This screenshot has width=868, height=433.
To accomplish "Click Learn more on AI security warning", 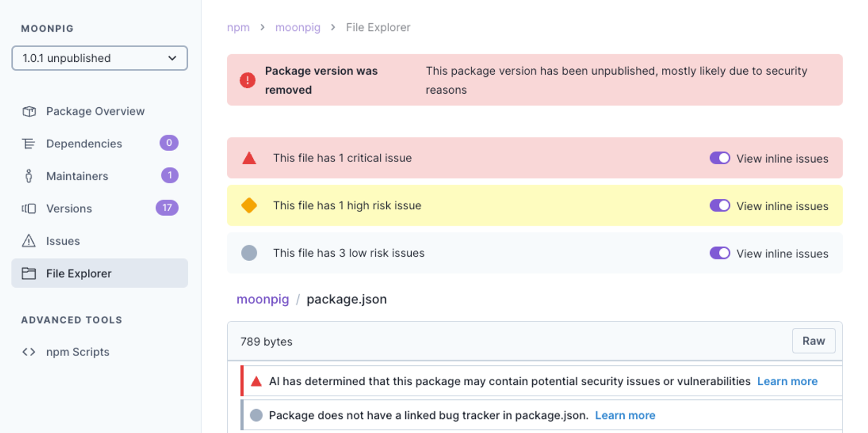I will (x=787, y=381).
